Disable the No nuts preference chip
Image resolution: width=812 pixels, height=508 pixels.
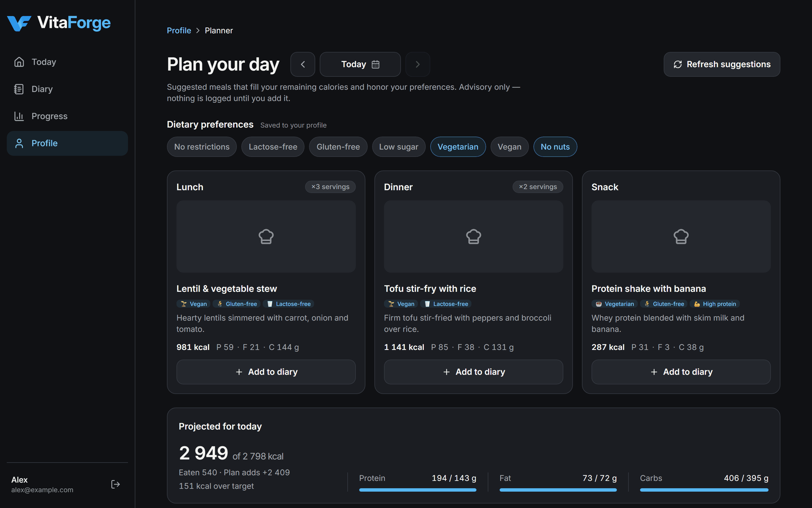pos(555,147)
